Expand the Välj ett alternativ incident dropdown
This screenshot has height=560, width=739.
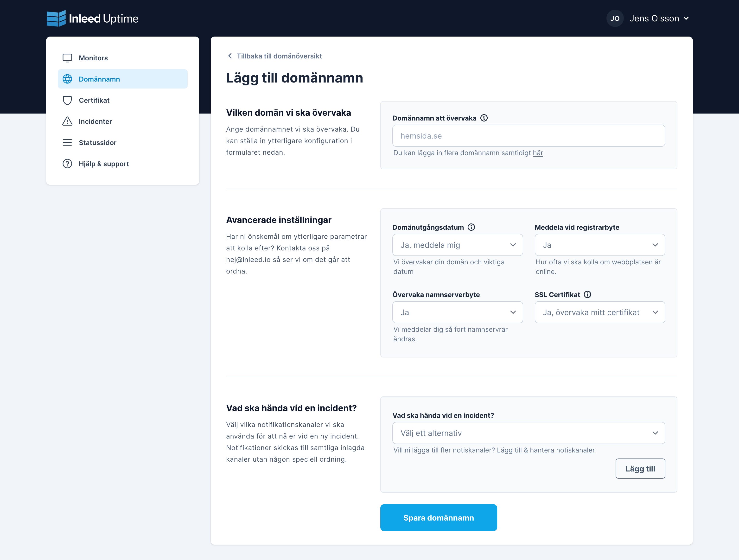(529, 433)
